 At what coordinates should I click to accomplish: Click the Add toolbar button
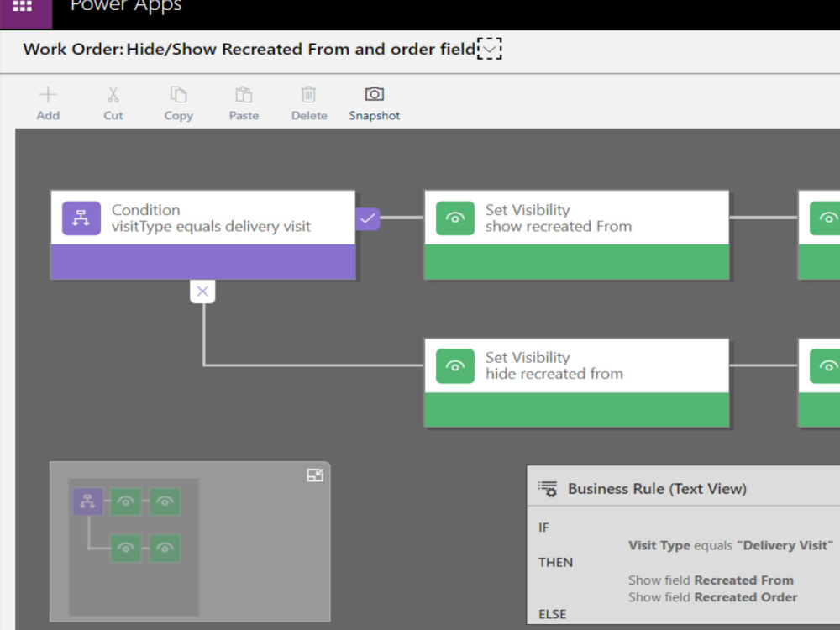48,104
